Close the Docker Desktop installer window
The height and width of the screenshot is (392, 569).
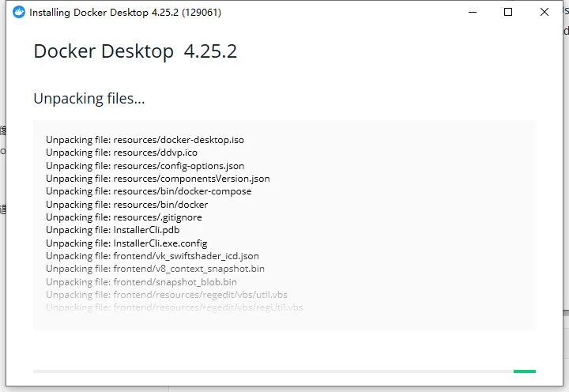[x=545, y=12]
